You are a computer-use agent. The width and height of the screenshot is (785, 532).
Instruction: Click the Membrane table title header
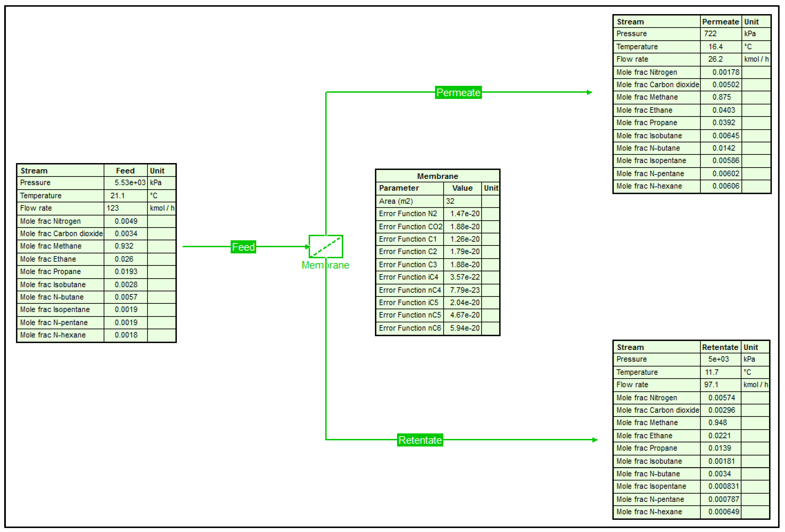click(x=437, y=176)
